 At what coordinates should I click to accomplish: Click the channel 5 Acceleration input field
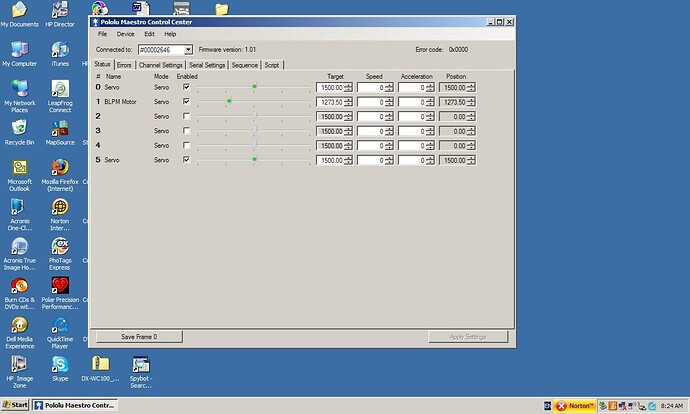point(418,160)
